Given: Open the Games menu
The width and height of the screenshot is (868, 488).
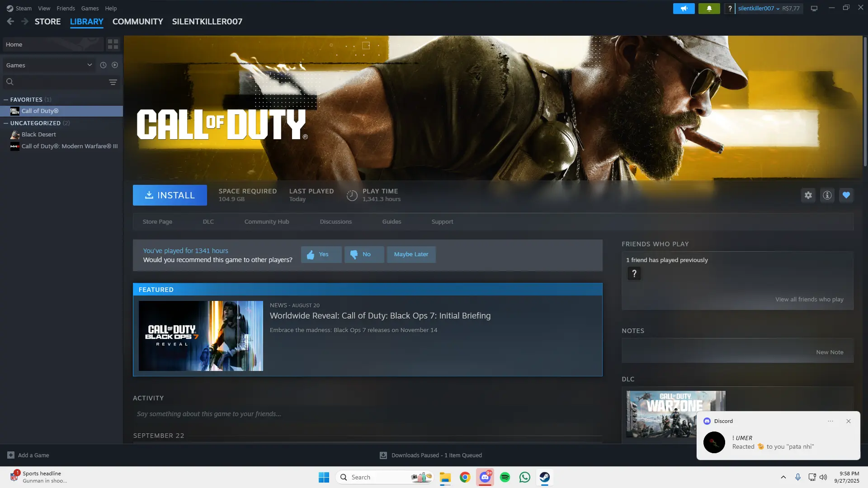Looking at the screenshot, I should pos(90,9).
